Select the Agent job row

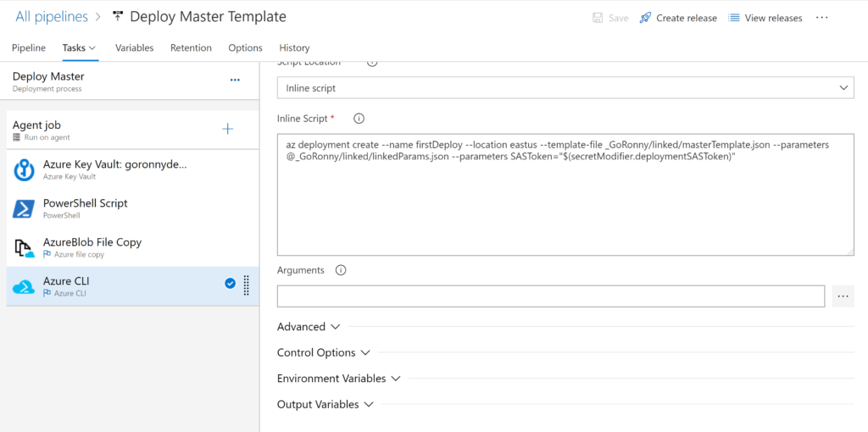(133, 130)
